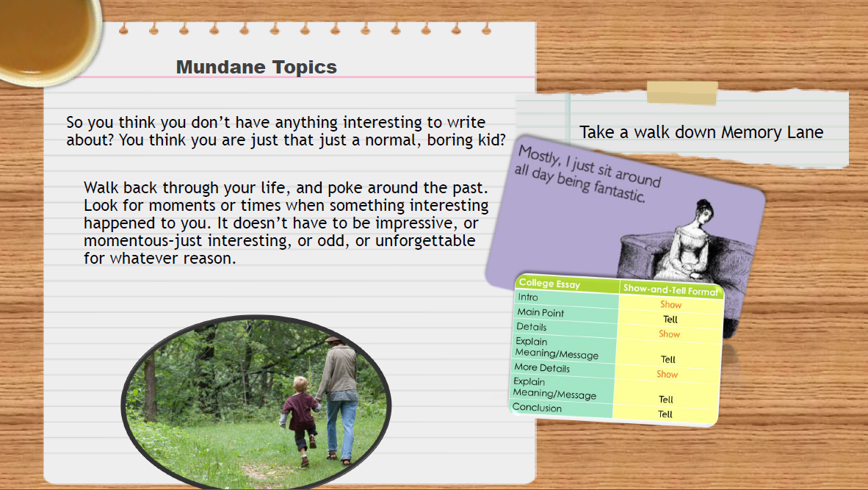Click 'Show' cell beside Intro
This screenshot has width=868, height=490.
click(x=671, y=305)
